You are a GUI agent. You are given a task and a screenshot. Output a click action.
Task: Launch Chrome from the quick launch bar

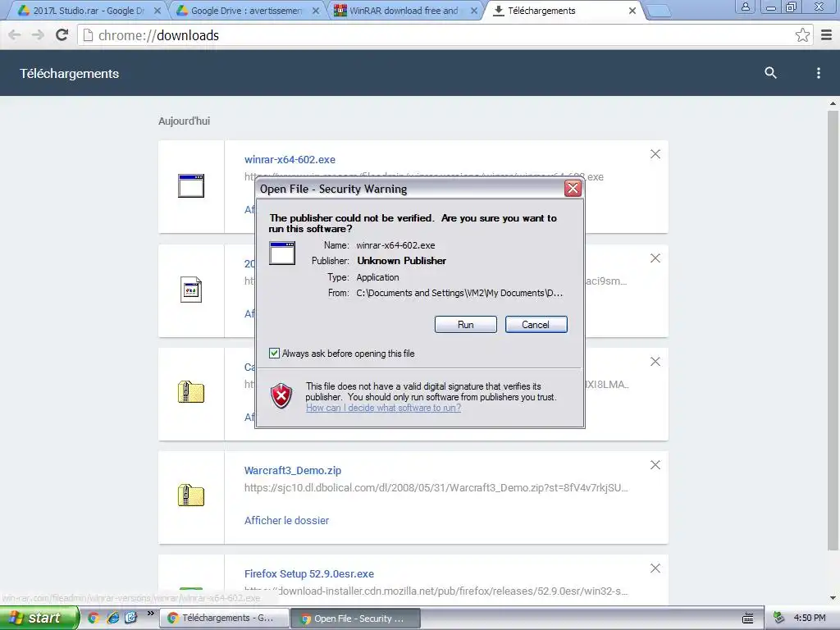94,619
